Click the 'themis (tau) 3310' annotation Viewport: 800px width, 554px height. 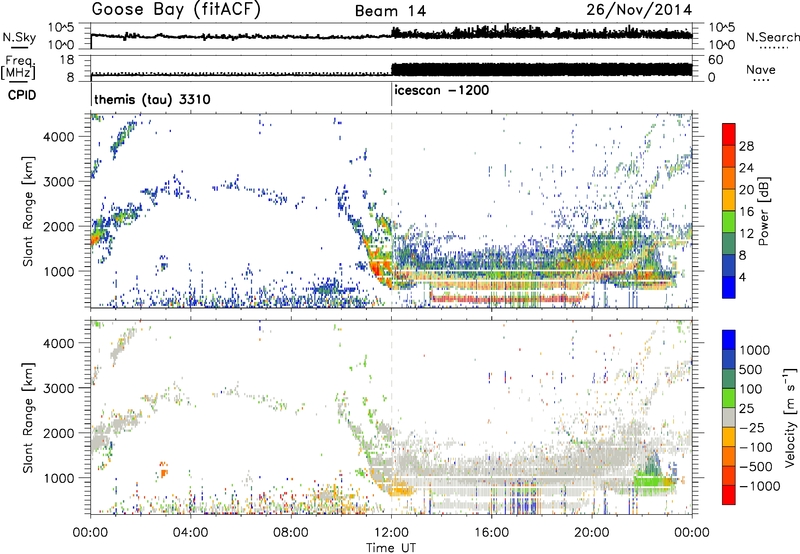pos(152,99)
